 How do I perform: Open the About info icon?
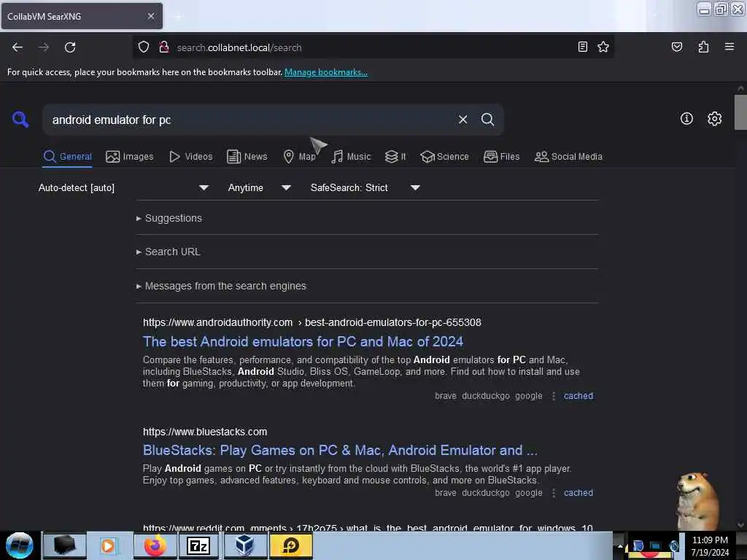pyautogui.click(x=686, y=119)
